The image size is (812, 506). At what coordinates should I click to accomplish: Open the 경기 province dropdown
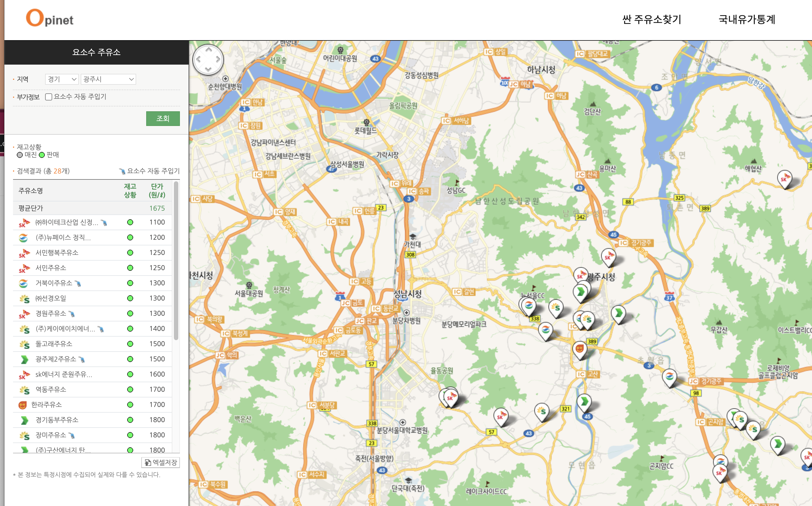62,79
